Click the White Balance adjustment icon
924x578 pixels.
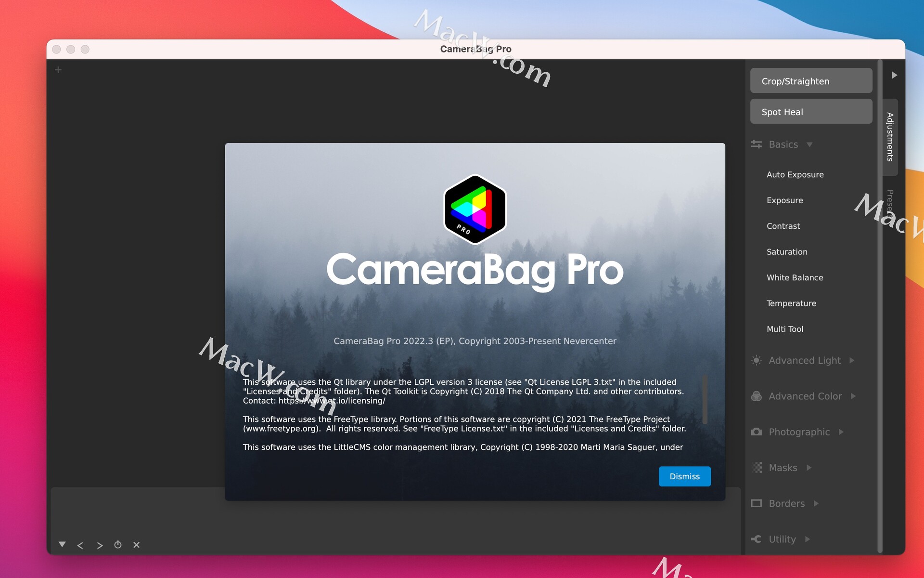[795, 277]
